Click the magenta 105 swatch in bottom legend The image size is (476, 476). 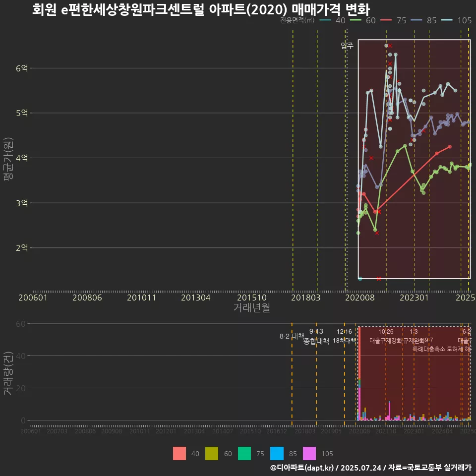pyautogui.click(x=309, y=454)
